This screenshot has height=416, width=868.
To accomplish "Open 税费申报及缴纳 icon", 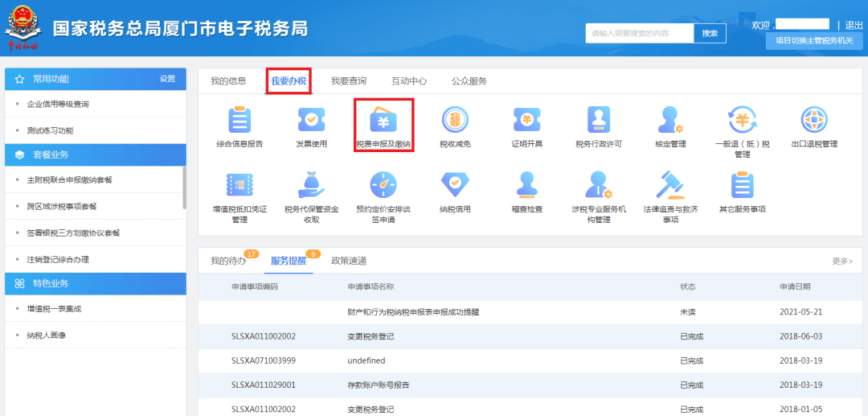I will (x=383, y=122).
